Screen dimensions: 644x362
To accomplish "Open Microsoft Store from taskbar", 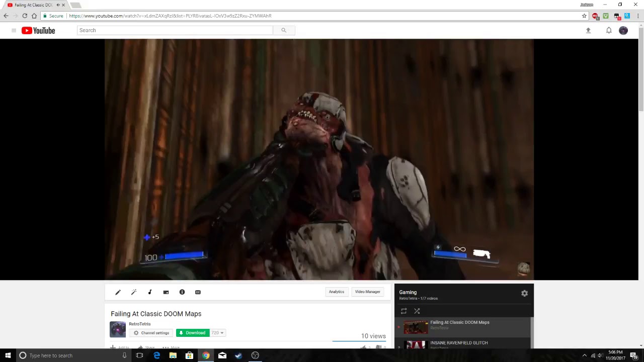I will click(x=189, y=355).
